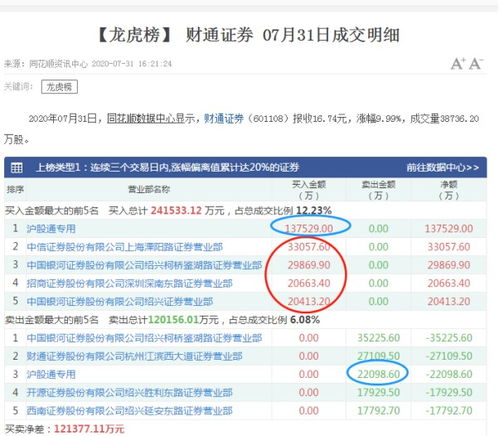Open 中信证券上海溧阳路证券营业部 link

(125, 247)
